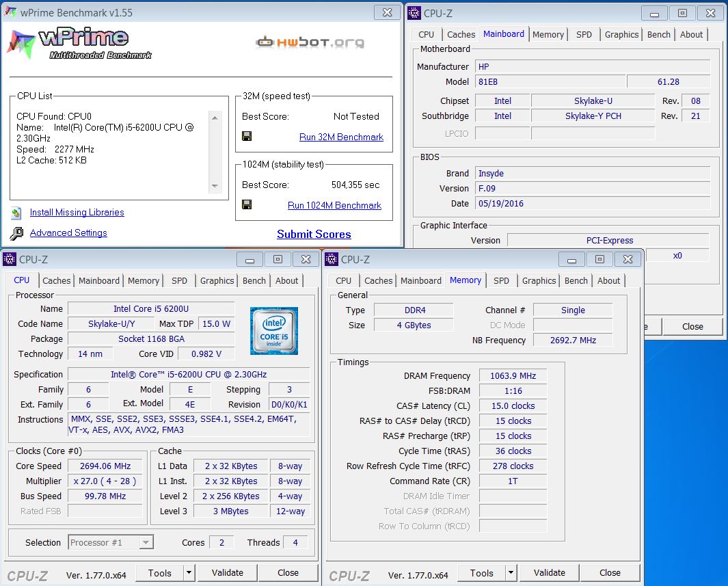Open the Tools dropdown arrow in the CPU window
728x586 pixels.
tap(189, 572)
